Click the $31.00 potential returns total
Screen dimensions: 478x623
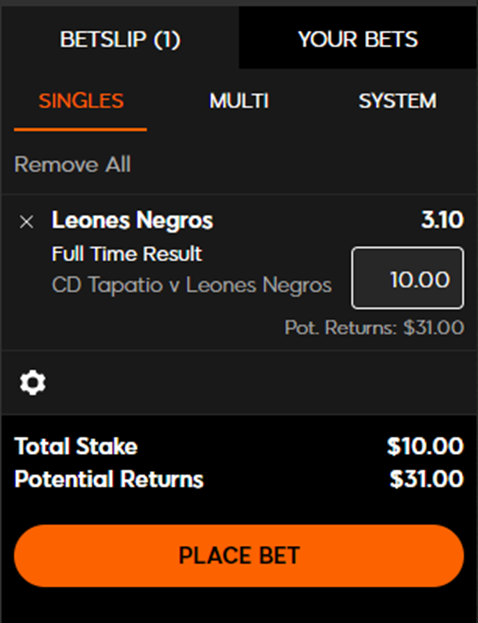pyautogui.click(x=426, y=479)
